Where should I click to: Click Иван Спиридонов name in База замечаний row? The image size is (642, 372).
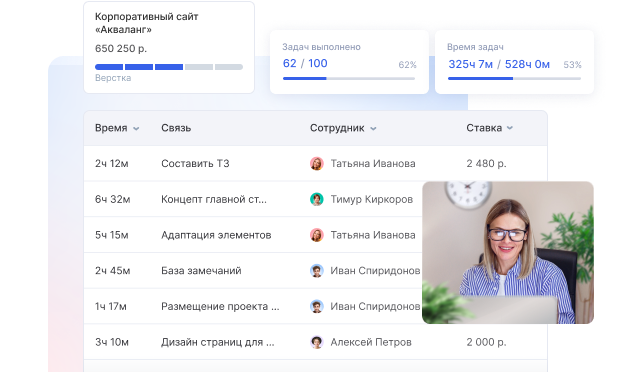click(375, 271)
